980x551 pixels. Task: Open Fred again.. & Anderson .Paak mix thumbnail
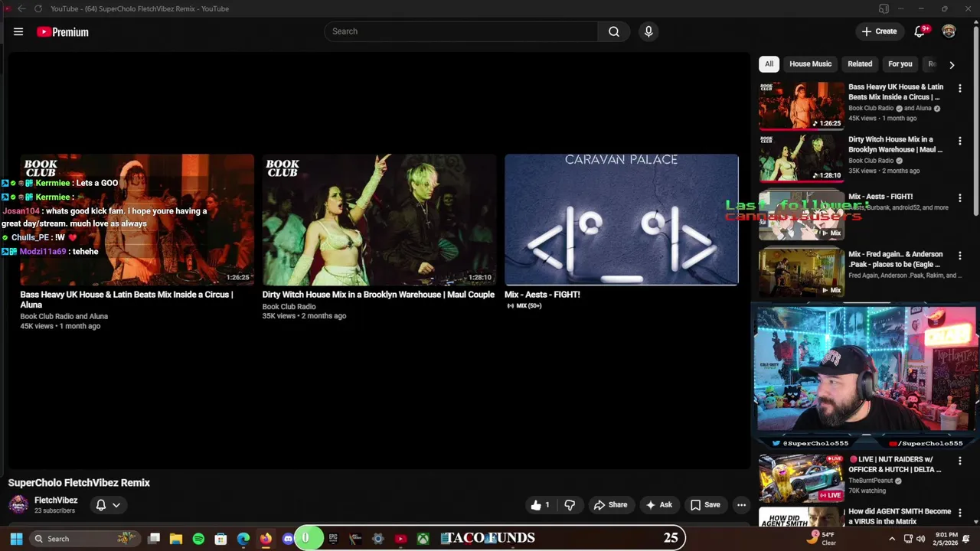[801, 272]
